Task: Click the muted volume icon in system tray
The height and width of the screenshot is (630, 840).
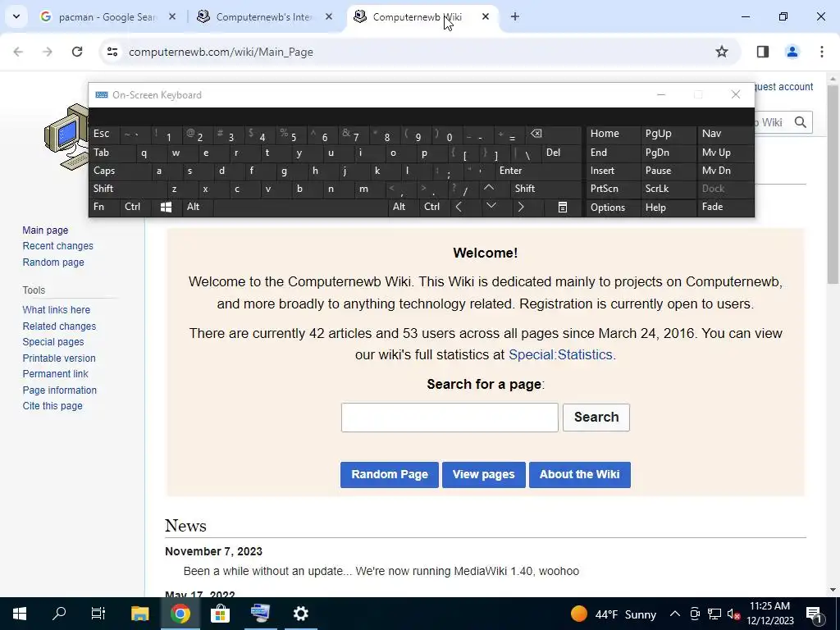Action: click(734, 614)
